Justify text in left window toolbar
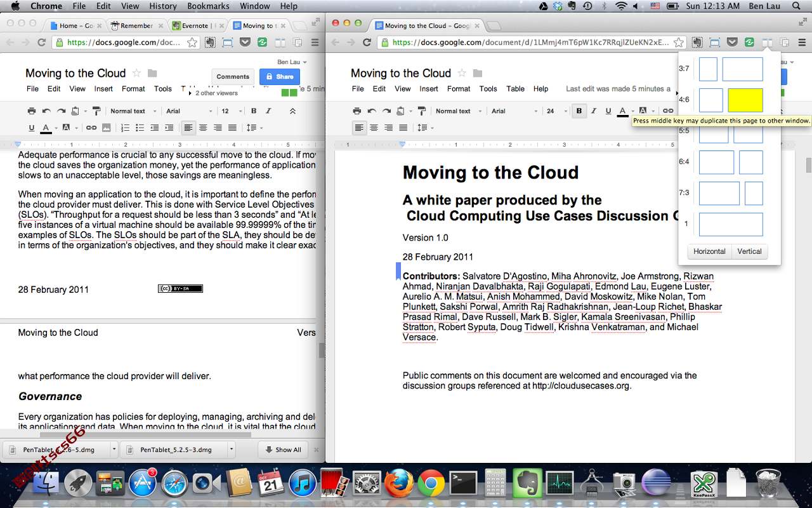The image size is (812, 508). click(x=232, y=128)
